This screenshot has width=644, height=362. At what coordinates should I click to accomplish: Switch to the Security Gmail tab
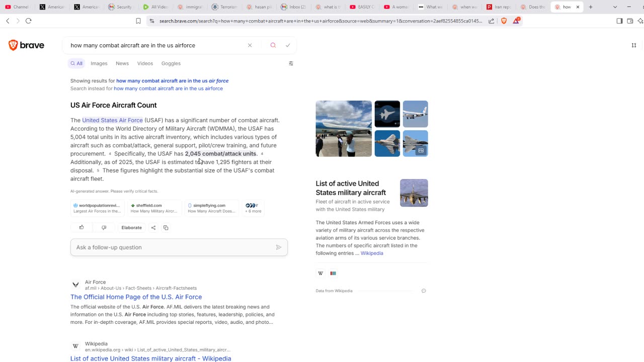coord(121,7)
